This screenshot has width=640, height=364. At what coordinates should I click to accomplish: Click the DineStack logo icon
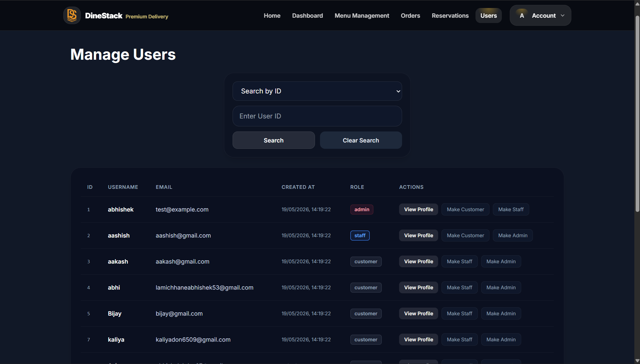pos(72,15)
